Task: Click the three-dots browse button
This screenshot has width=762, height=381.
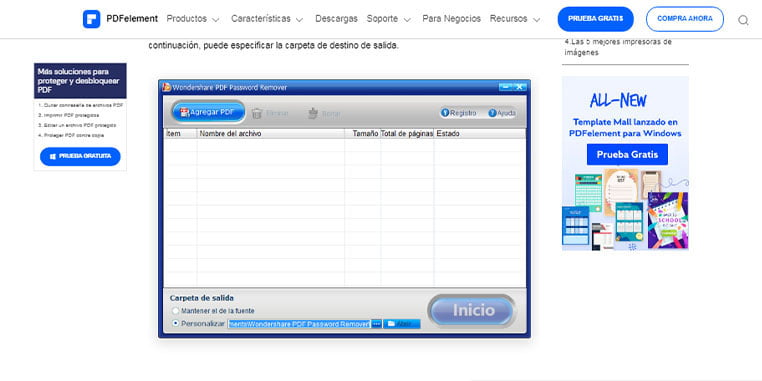Action: tap(377, 324)
